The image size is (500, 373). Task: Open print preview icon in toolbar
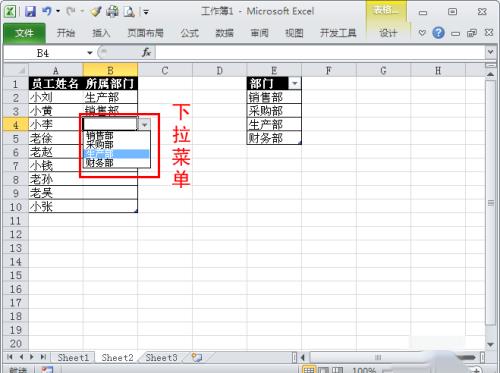[129, 12]
